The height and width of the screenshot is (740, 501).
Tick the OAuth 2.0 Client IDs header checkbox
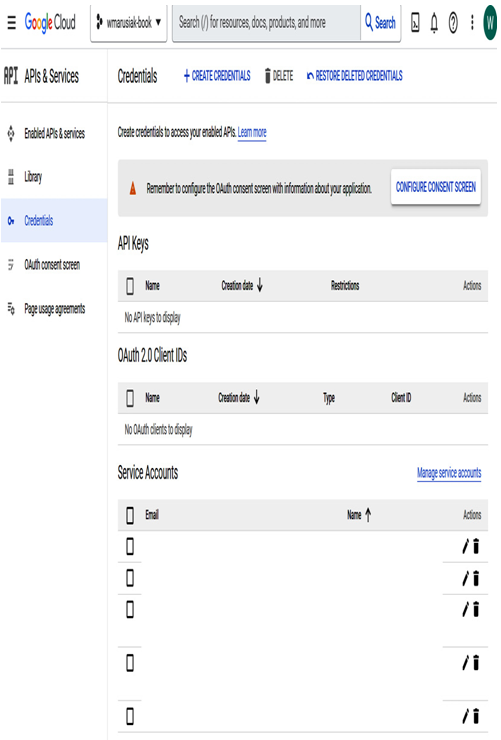130,398
